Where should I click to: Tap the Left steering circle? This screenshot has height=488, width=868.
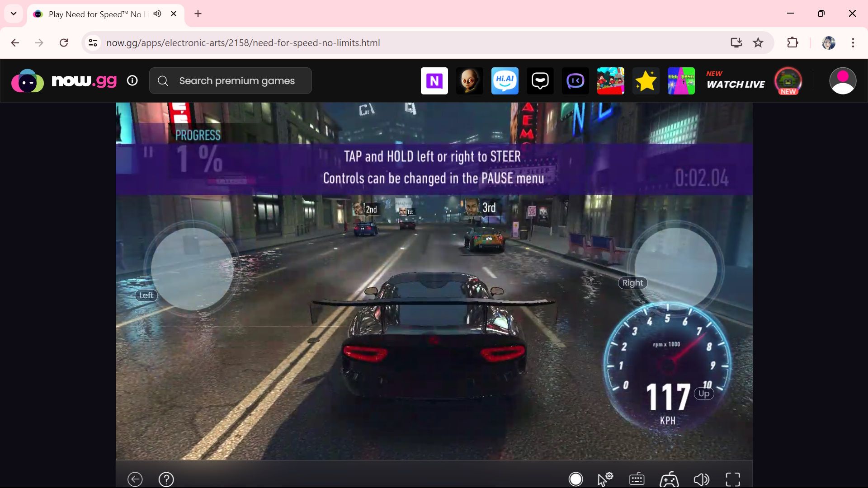point(192,269)
